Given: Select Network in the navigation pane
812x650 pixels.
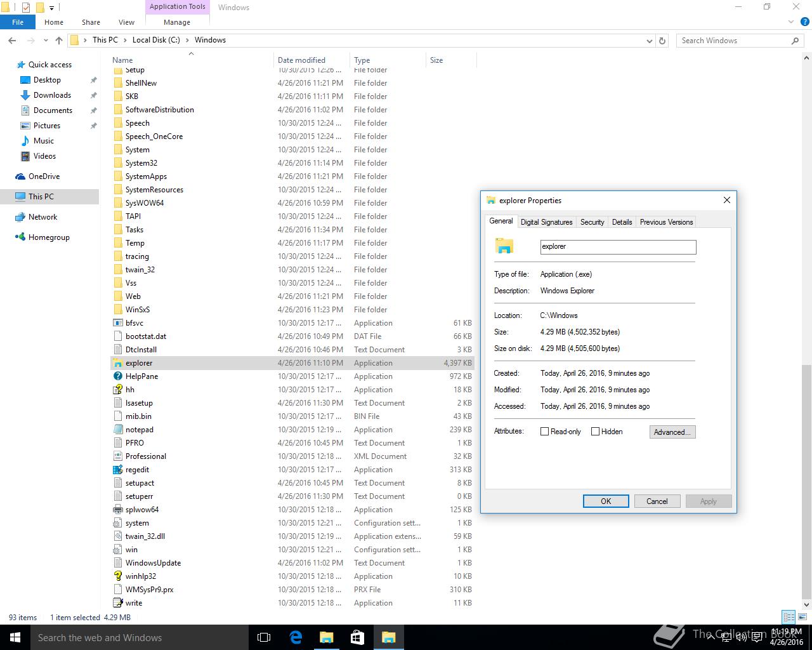Looking at the screenshot, I should 43,217.
